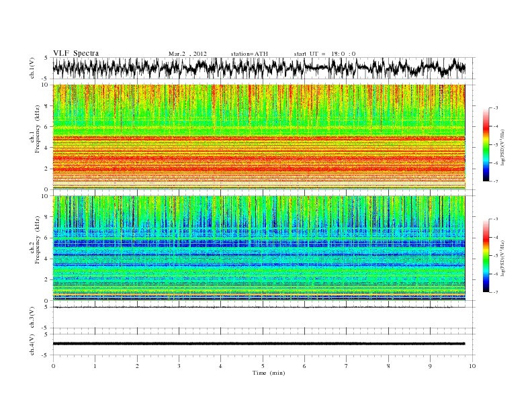Select the "start UT = 18:0 :0" text
532x411 pixels.
pos(324,54)
